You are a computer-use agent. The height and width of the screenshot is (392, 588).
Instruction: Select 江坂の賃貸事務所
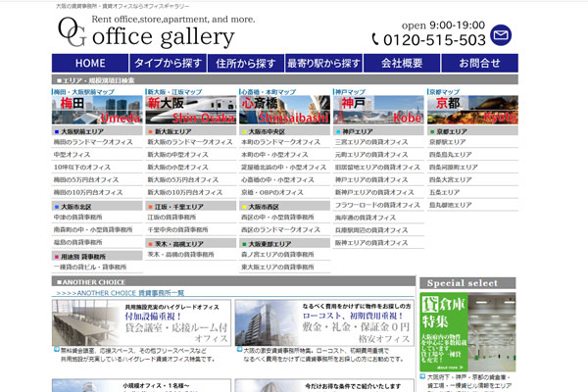coord(171,217)
